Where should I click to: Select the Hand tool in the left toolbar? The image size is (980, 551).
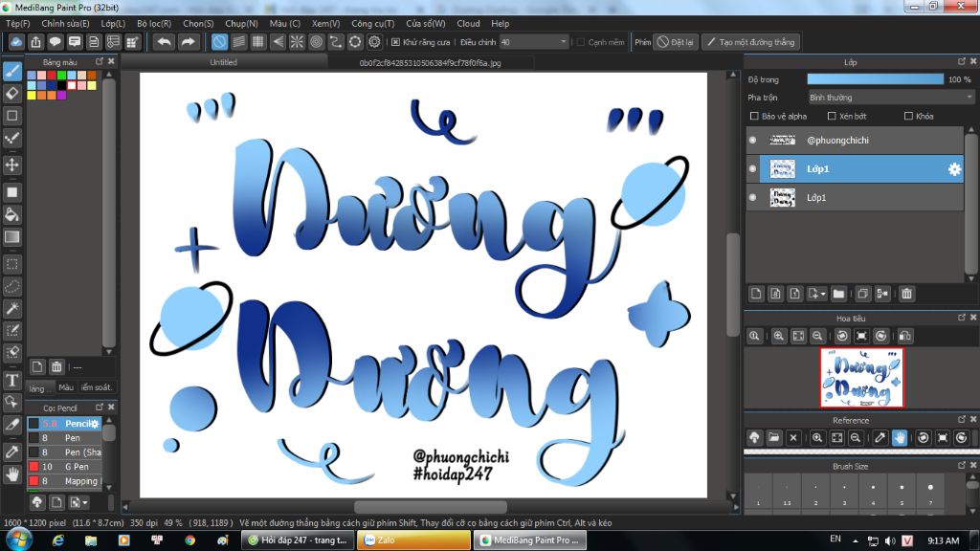click(12, 475)
